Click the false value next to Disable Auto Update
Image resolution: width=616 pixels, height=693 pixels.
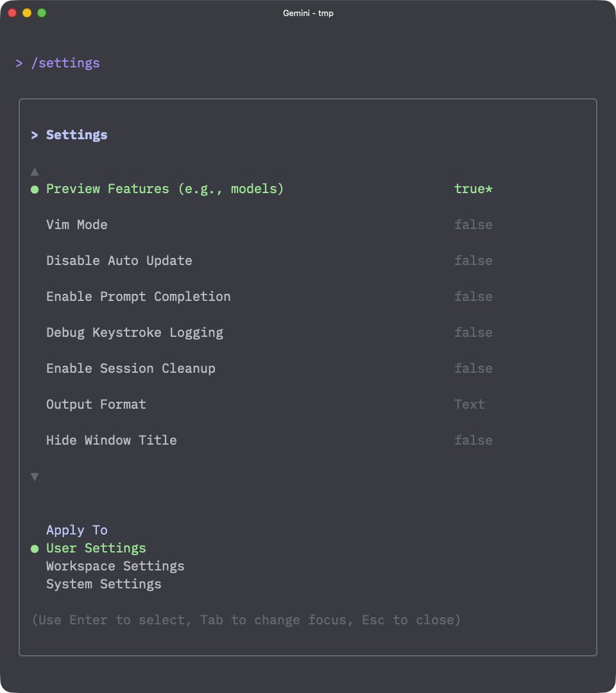(474, 261)
